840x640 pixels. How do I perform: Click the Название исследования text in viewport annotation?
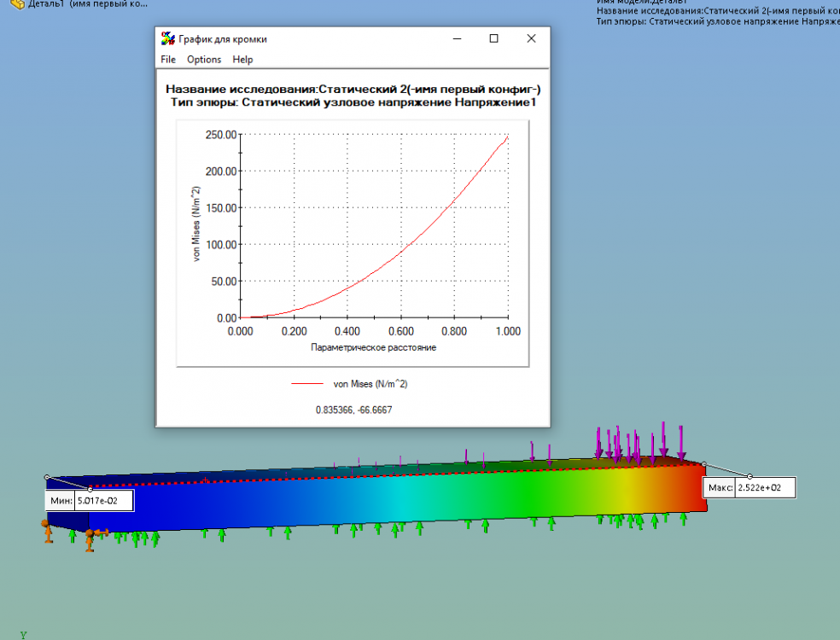click(x=718, y=11)
